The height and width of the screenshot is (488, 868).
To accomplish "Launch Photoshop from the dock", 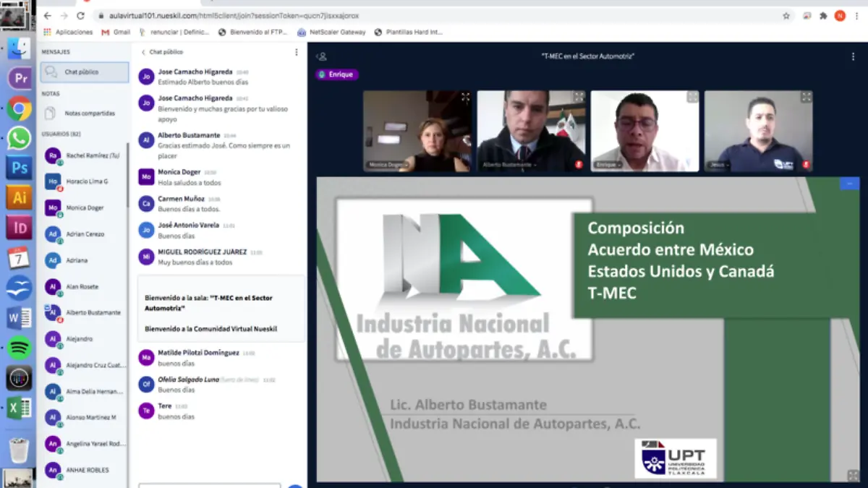I will pyautogui.click(x=19, y=168).
